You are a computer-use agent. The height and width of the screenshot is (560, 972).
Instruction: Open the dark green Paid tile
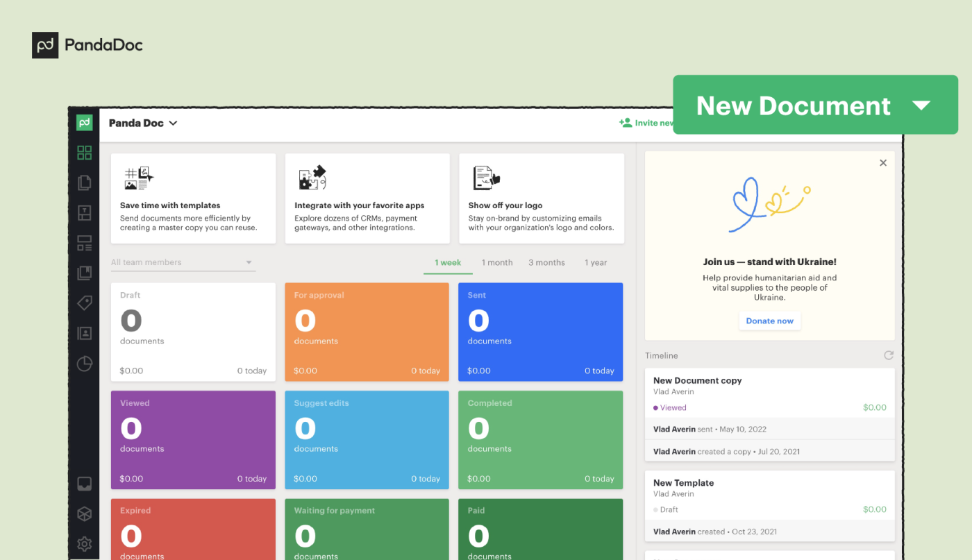[x=541, y=529]
